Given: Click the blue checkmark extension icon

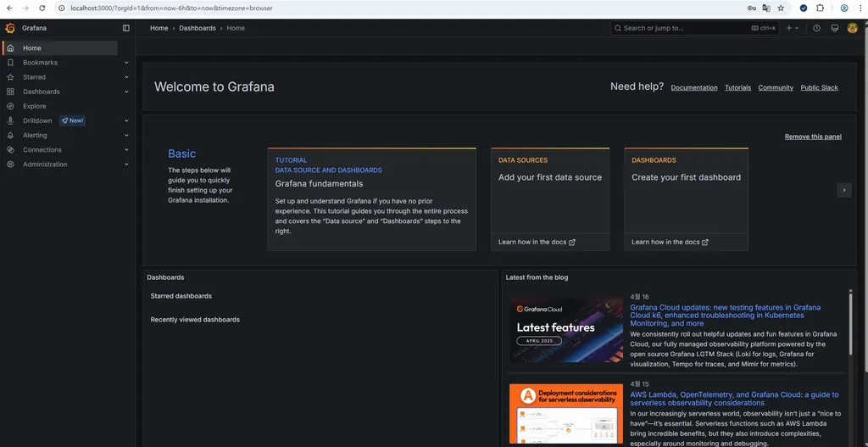Looking at the screenshot, I should (x=804, y=8).
